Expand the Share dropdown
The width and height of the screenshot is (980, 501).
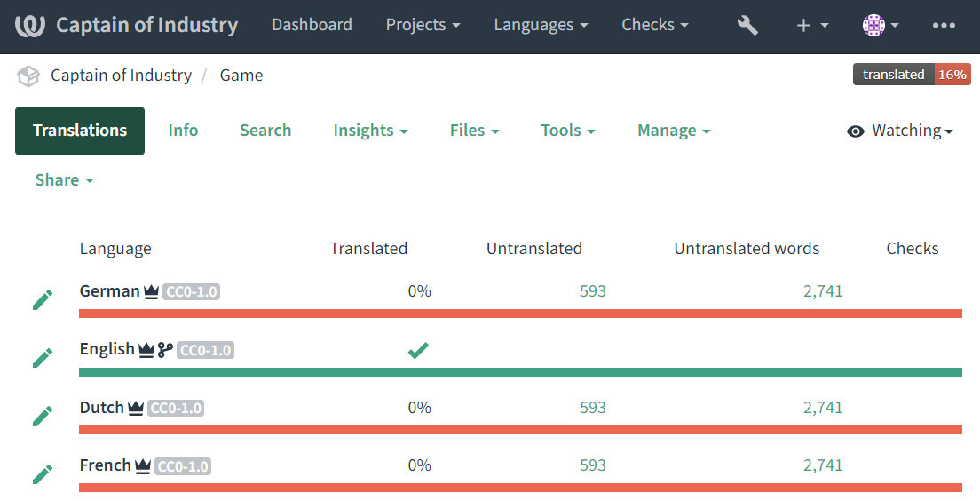65,180
